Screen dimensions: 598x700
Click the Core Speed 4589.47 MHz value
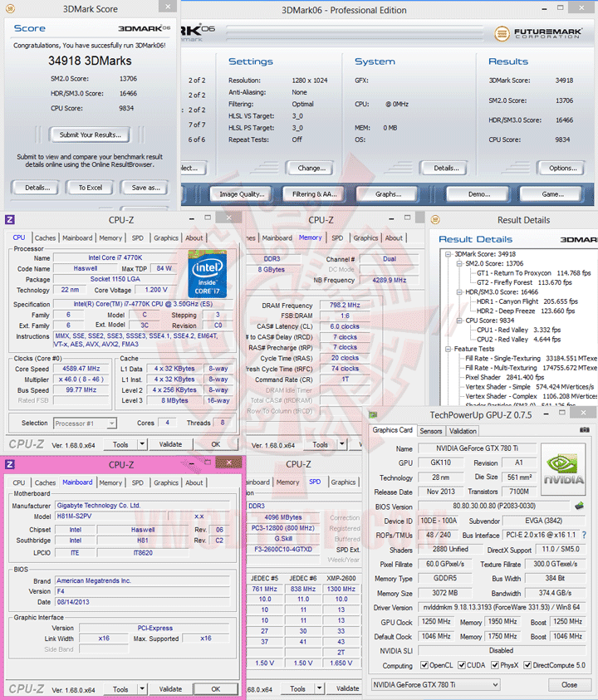point(81,369)
